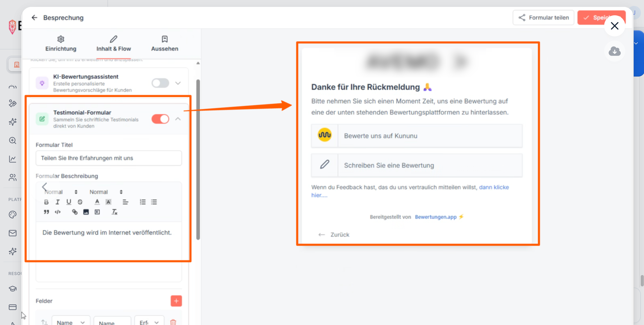Click the back arrow beside Besprechung
This screenshot has height=325, width=644.
pyautogui.click(x=34, y=17)
